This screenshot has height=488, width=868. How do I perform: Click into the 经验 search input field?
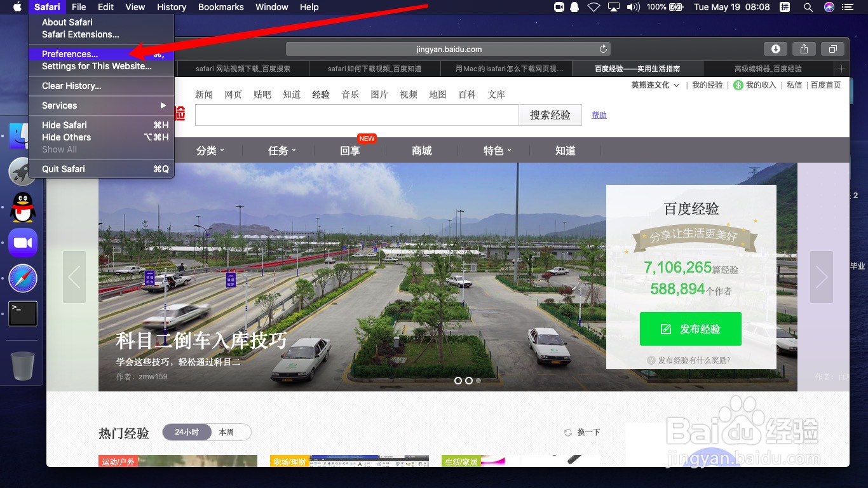[357, 115]
